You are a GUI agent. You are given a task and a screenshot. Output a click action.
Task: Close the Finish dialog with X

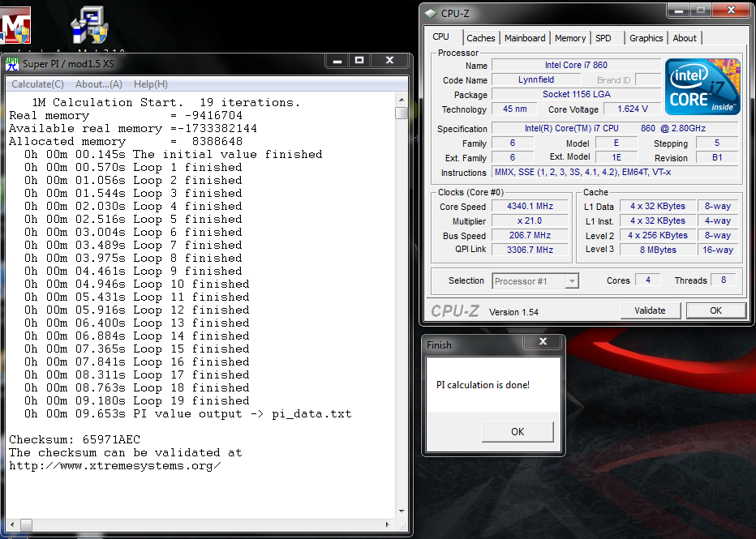coord(543,341)
